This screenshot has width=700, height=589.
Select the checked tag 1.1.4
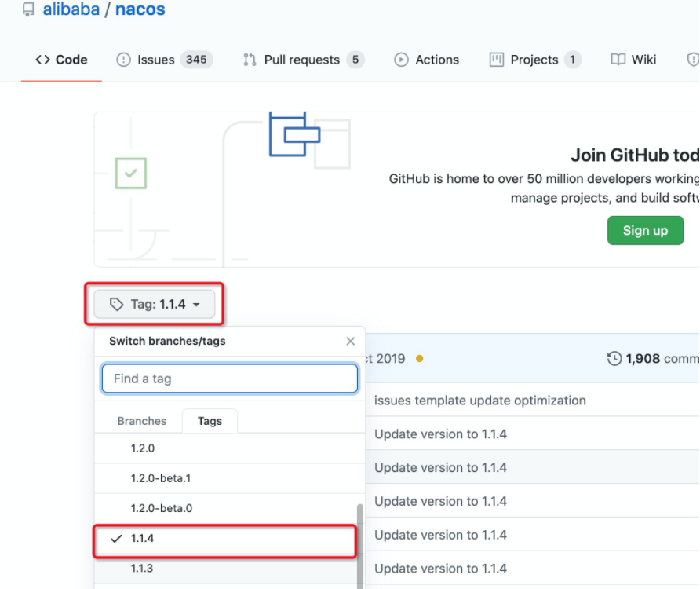tap(225, 539)
